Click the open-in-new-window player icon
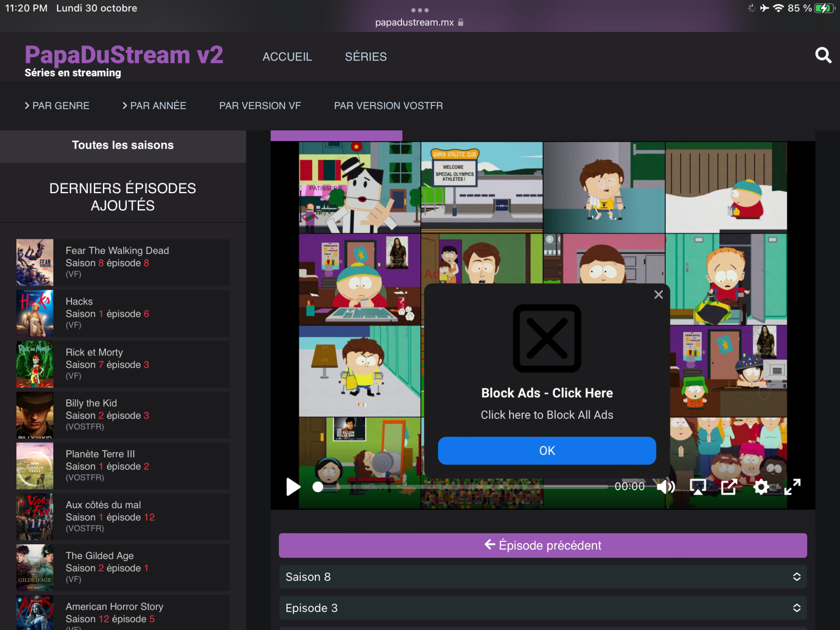 click(x=729, y=487)
